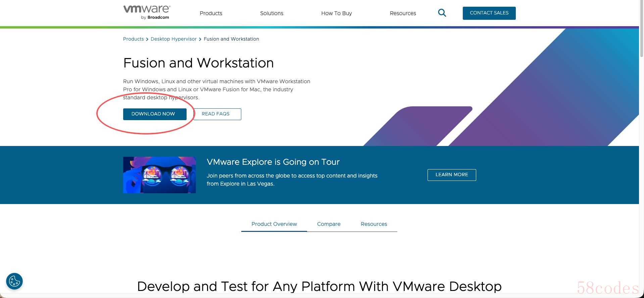The height and width of the screenshot is (298, 644).
Task: Open the Solutions menu
Action: 271,13
